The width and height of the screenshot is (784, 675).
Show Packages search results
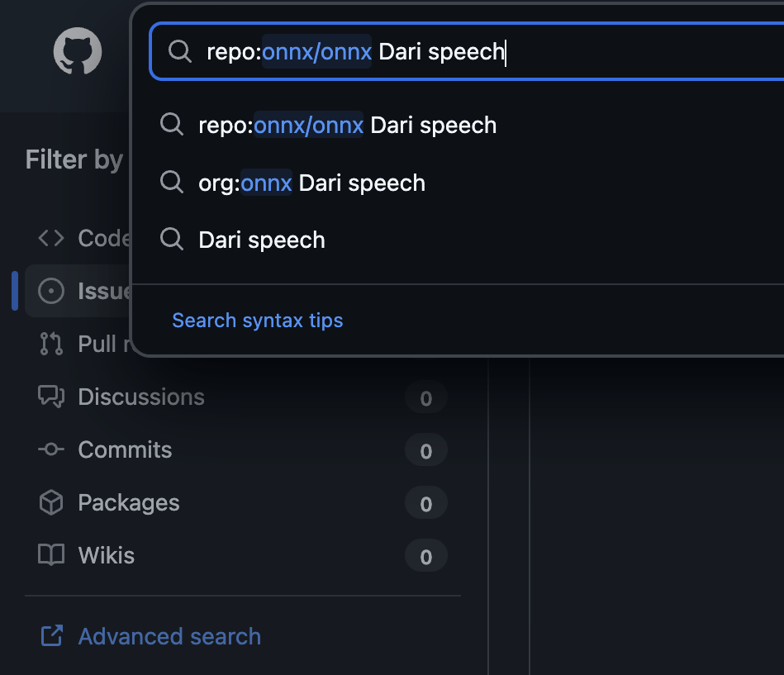coord(128,502)
